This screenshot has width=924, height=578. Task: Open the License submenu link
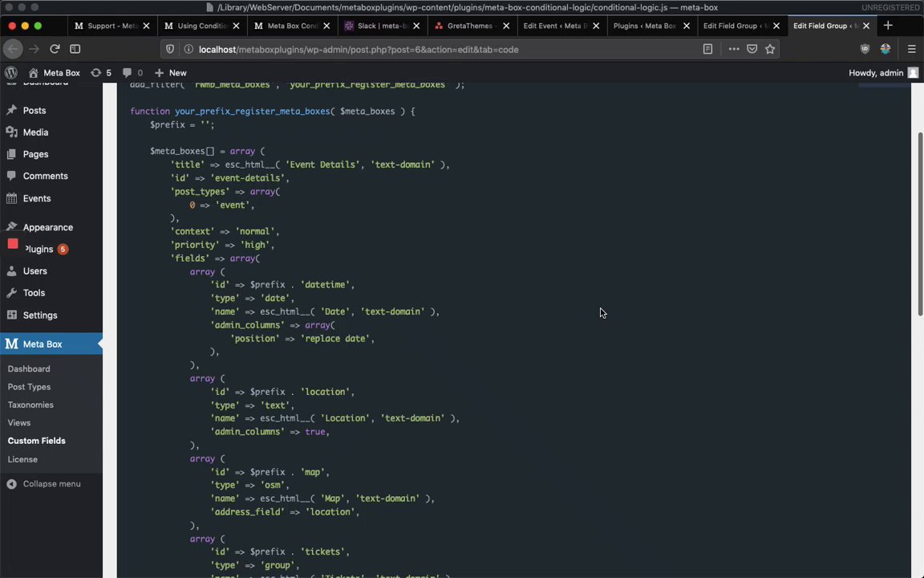(22, 459)
